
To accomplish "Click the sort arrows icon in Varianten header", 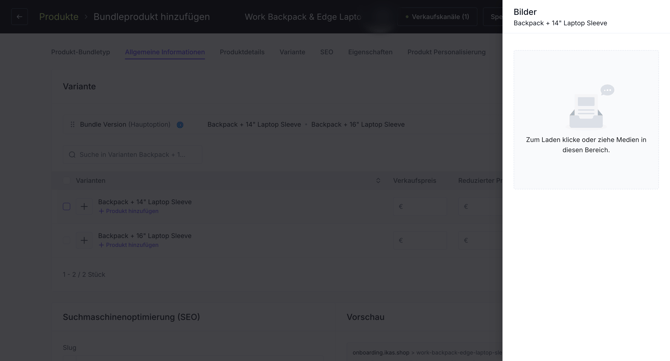I will pos(378,181).
